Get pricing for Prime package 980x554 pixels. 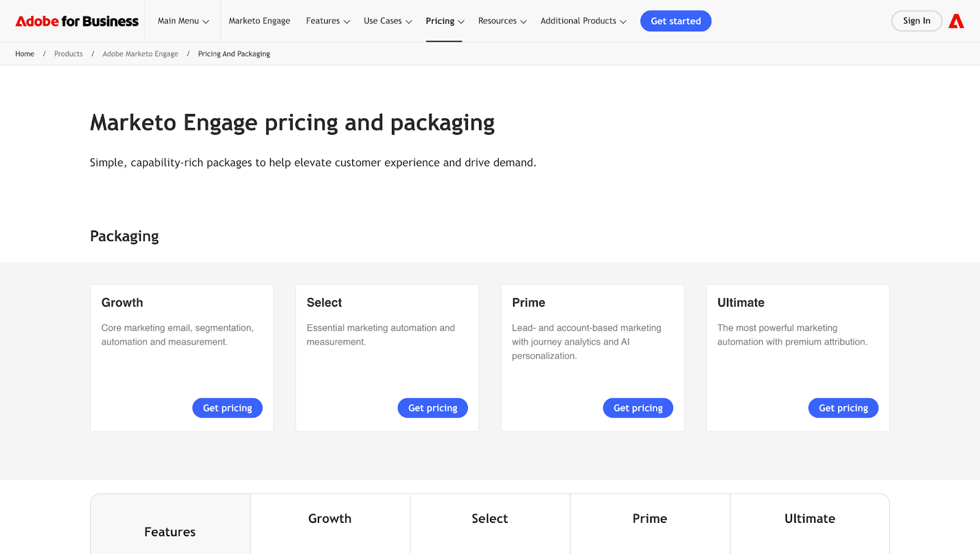pos(638,408)
